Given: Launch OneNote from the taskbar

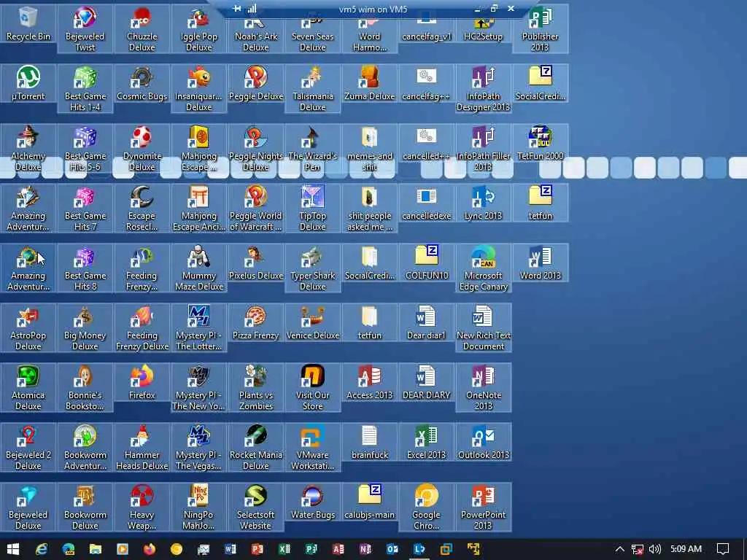Looking at the screenshot, I should click(365, 549).
